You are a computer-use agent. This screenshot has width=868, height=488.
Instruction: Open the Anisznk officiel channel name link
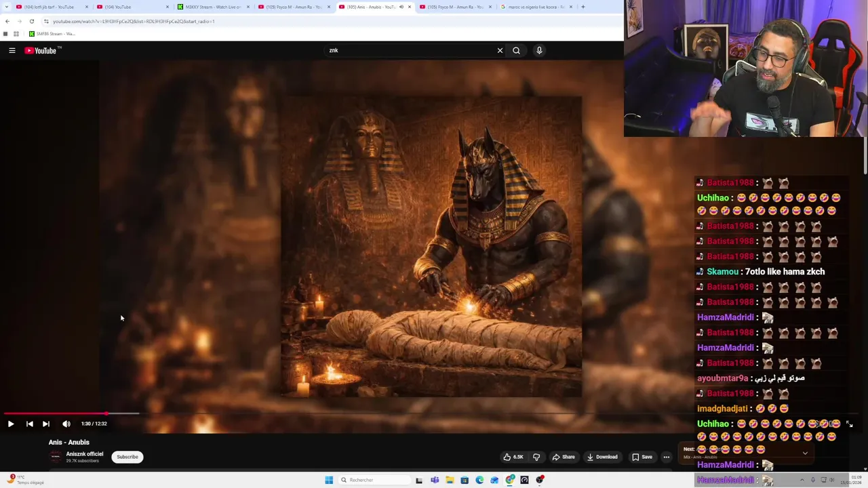click(x=85, y=454)
